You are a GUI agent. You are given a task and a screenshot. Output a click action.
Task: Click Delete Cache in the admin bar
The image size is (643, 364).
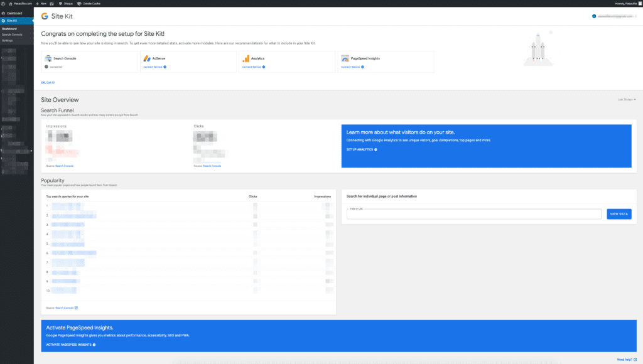click(89, 3)
